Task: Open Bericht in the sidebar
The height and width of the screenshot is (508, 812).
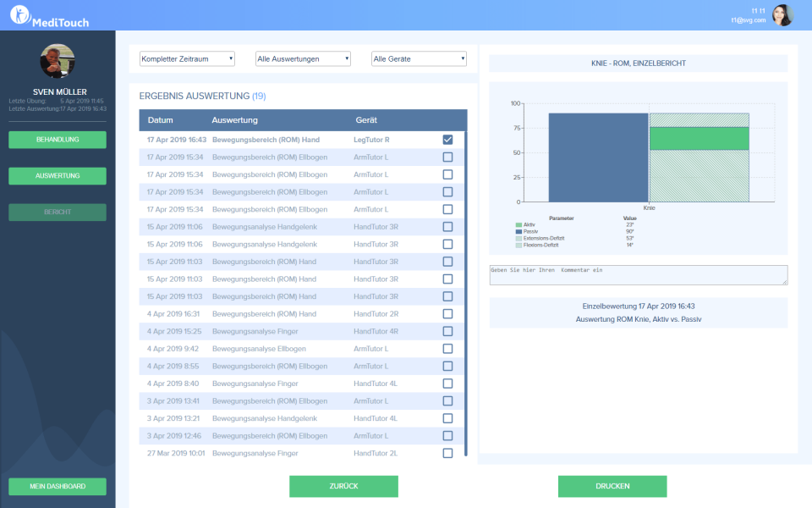Action: tap(58, 213)
